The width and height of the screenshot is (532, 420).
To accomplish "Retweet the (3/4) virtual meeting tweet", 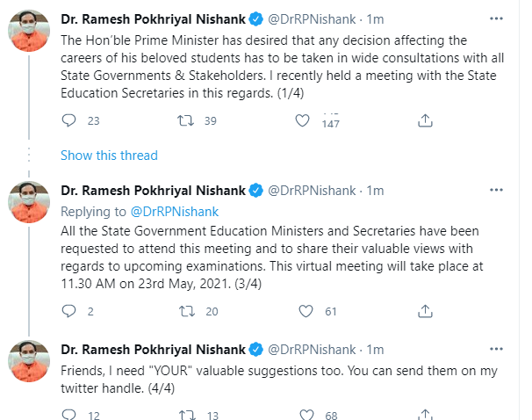I will click(187, 310).
